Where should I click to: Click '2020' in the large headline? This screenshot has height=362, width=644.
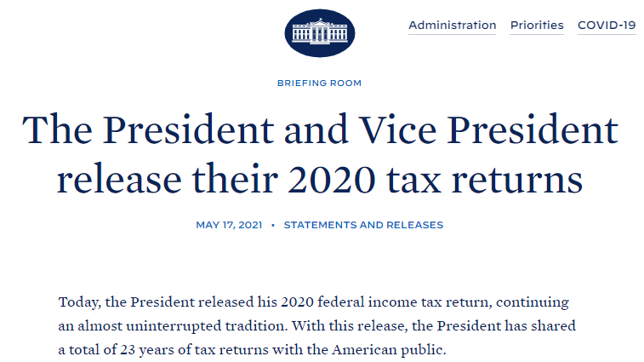tap(332, 180)
